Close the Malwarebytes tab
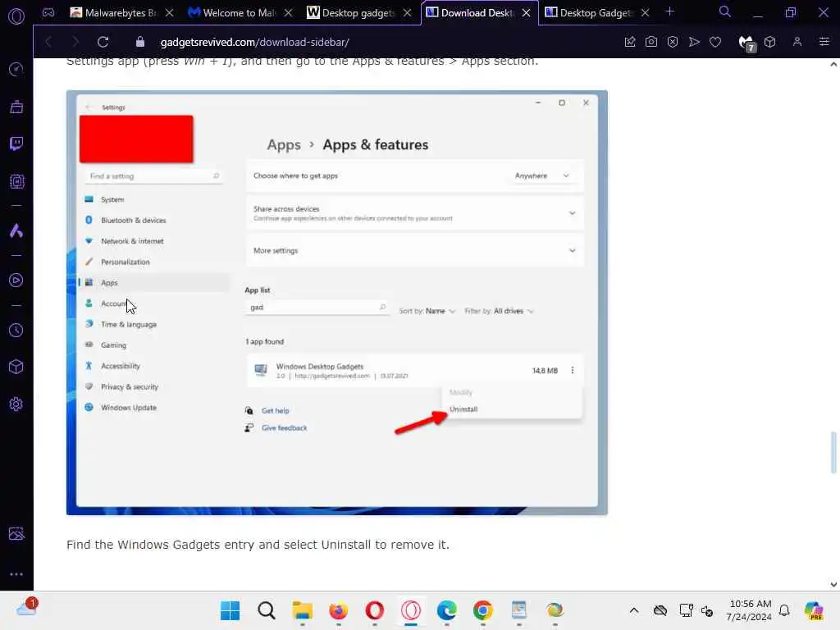Screen dimensions: 840x630 (169, 13)
